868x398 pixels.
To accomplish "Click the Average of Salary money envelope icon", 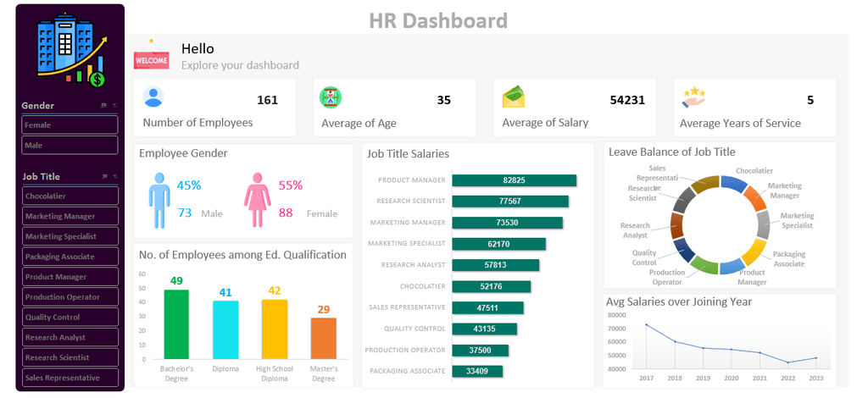I will [x=513, y=97].
